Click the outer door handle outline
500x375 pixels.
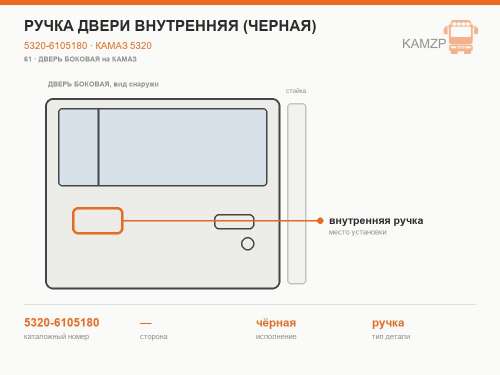(x=234, y=222)
